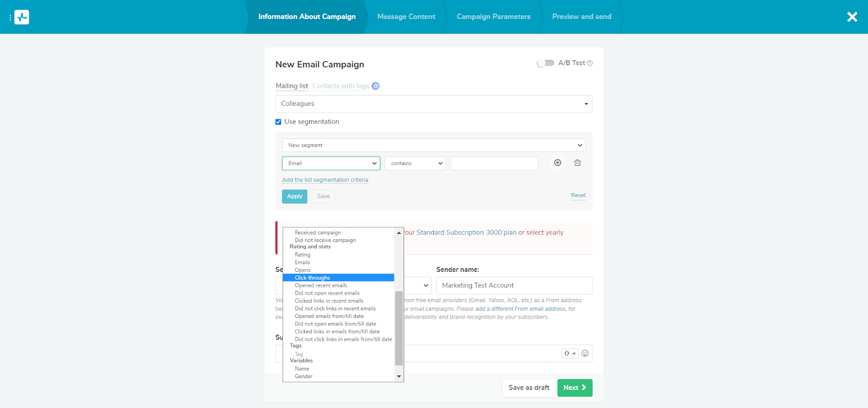Type in the Sender name field
868x408 pixels.
[x=513, y=285]
